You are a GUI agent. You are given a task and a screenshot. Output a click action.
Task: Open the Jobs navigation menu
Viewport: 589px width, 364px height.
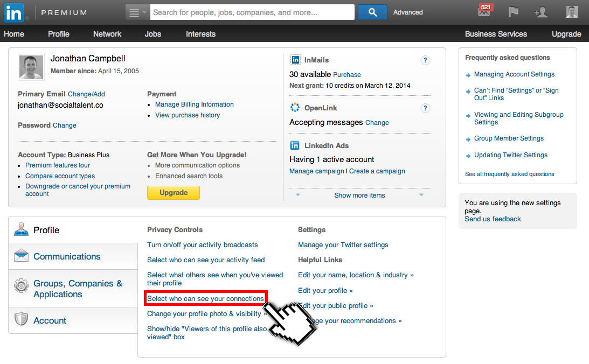point(153,34)
